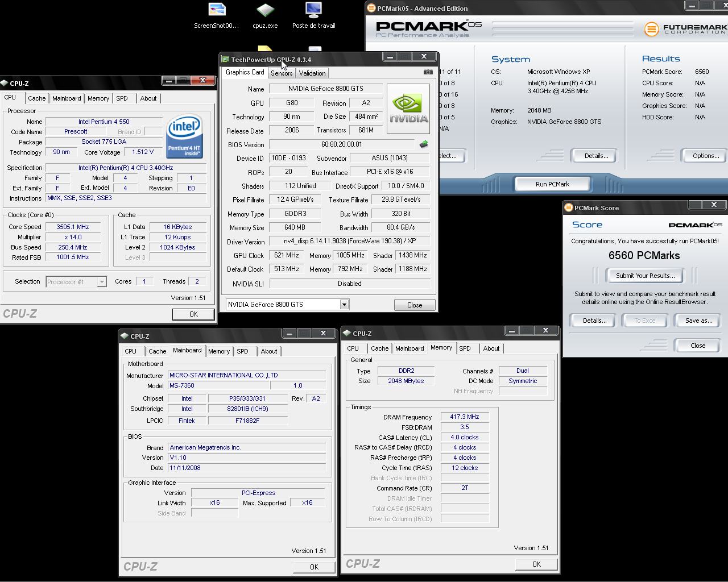Click the GPU-Z screenshot camera icon
This screenshot has height=582, width=728.
click(428, 72)
